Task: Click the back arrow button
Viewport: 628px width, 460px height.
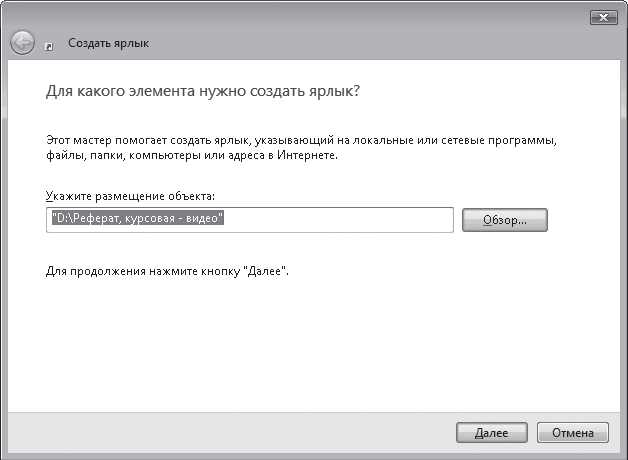Action: (22, 43)
